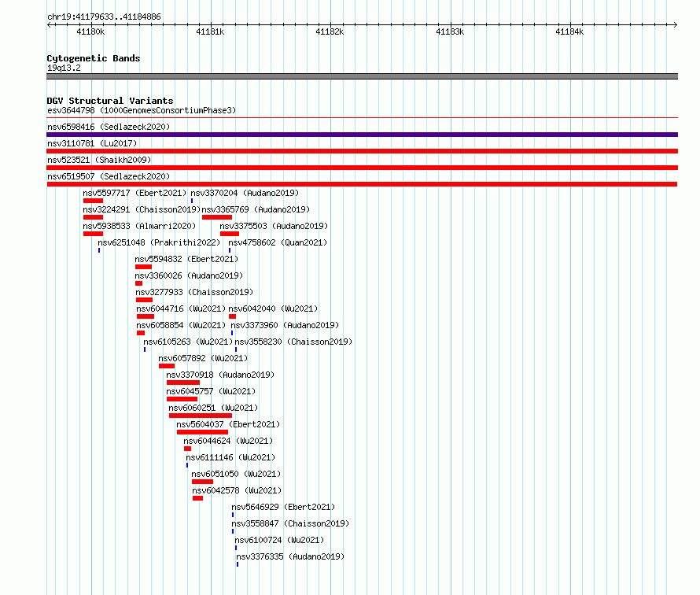Select nsv5594832 (Ebert2021) variant
This screenshot has height=595, width=700.
(186, 259)
